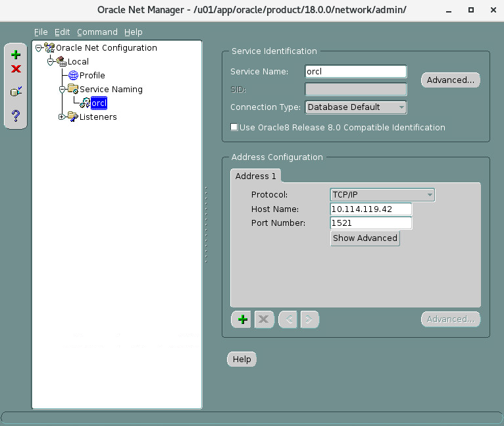Click the Local node house icon
The width and height of the screenshot is (504, 426).
pos(61,61)
